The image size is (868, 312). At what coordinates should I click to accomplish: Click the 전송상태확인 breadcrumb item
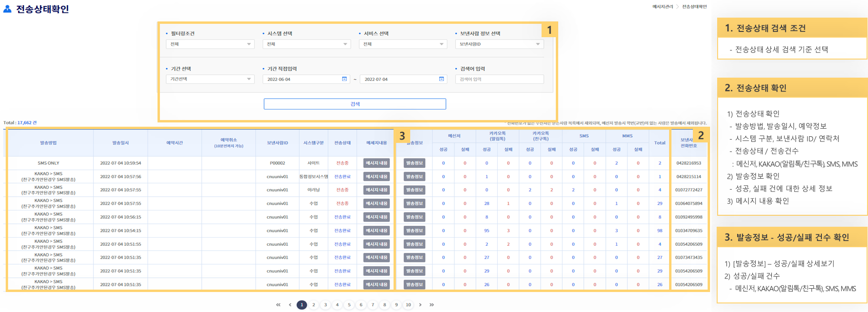[694, 7]
